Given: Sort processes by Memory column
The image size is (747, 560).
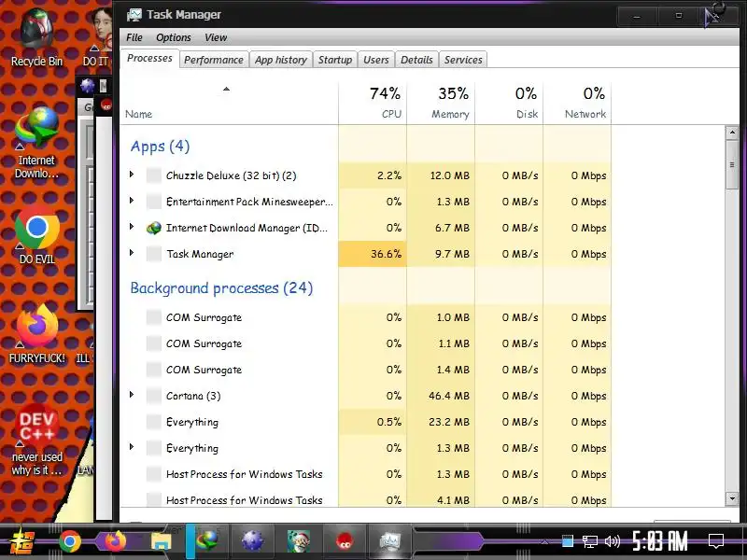Looking at the screenshot, I should [441, 104].
